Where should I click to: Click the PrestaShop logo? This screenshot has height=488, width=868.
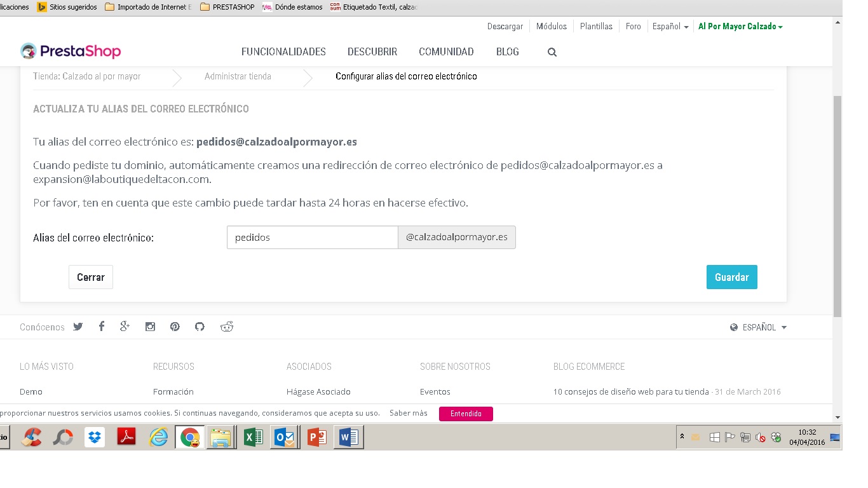tap(71, 51)
